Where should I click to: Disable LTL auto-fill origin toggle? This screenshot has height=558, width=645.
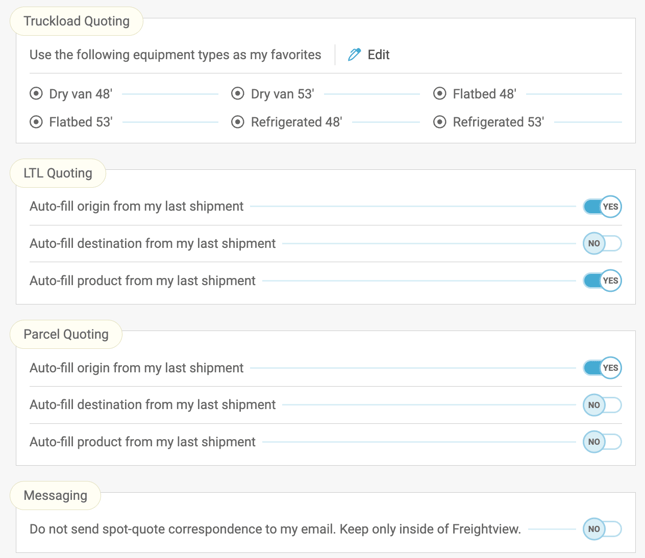[x=602, y=207]
